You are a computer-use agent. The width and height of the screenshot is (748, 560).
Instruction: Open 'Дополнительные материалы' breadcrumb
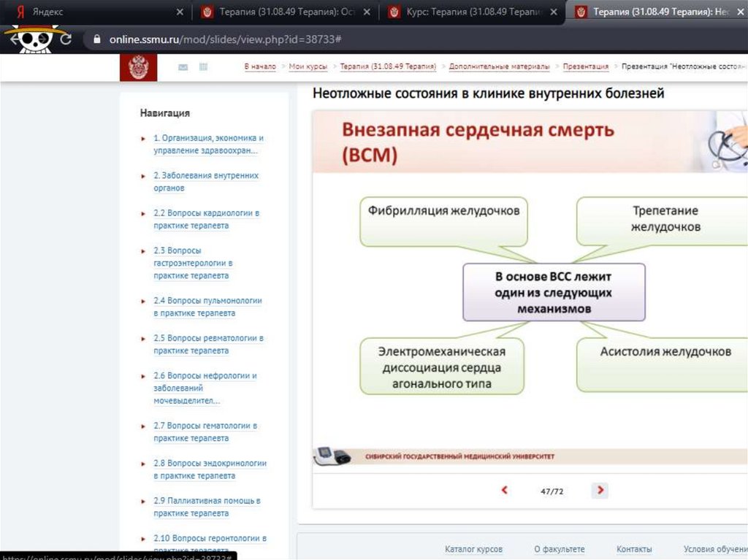point(499,66)
